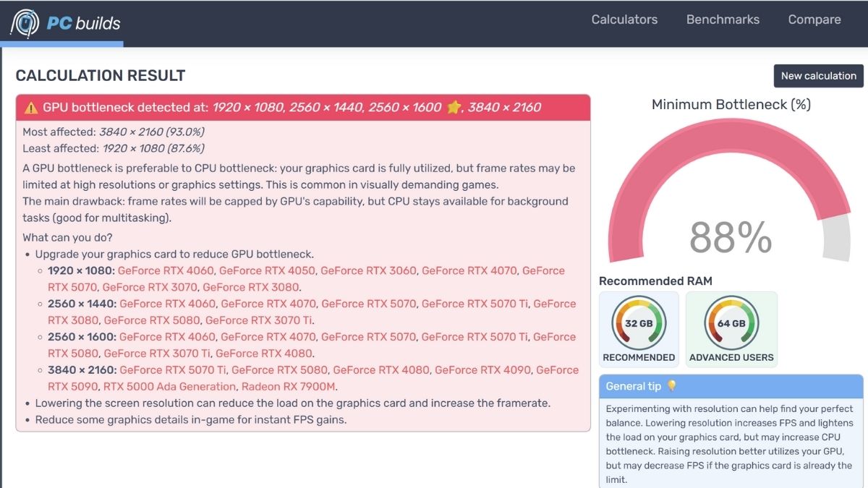Click the star icon beside 2560 × 1600

(x=454, y=107)
